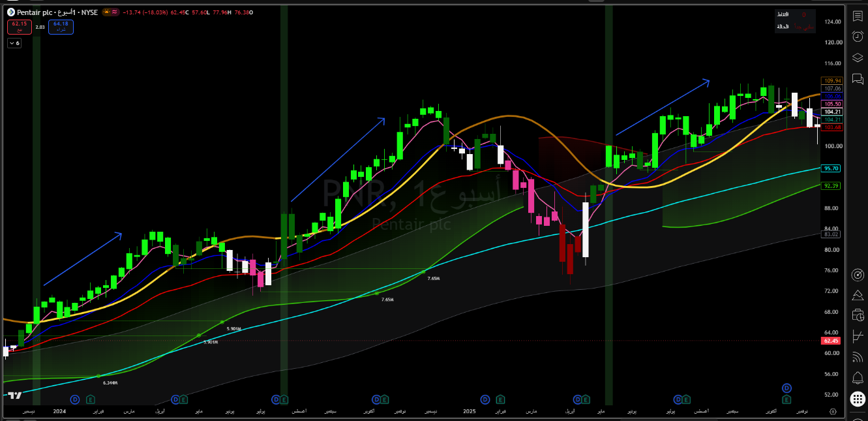The image size is (868, 421).
Task: Click dividend D marker after 2025 label
Action: (485, 399)
